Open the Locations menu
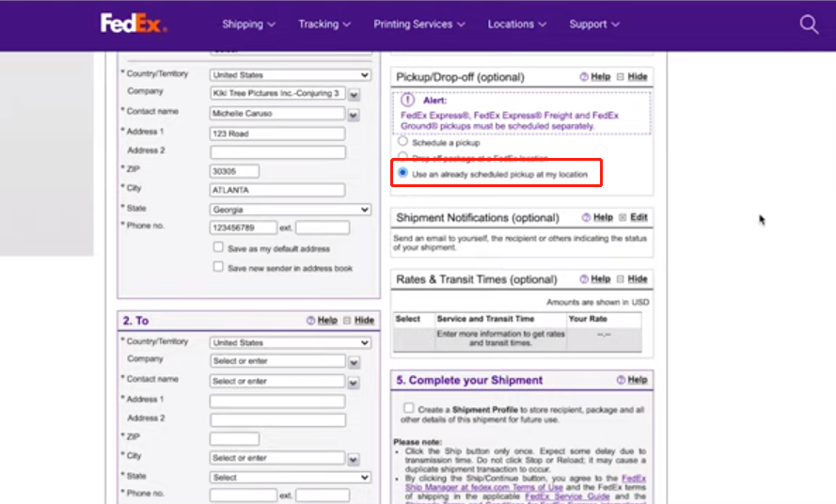 (x=516, y=24)
